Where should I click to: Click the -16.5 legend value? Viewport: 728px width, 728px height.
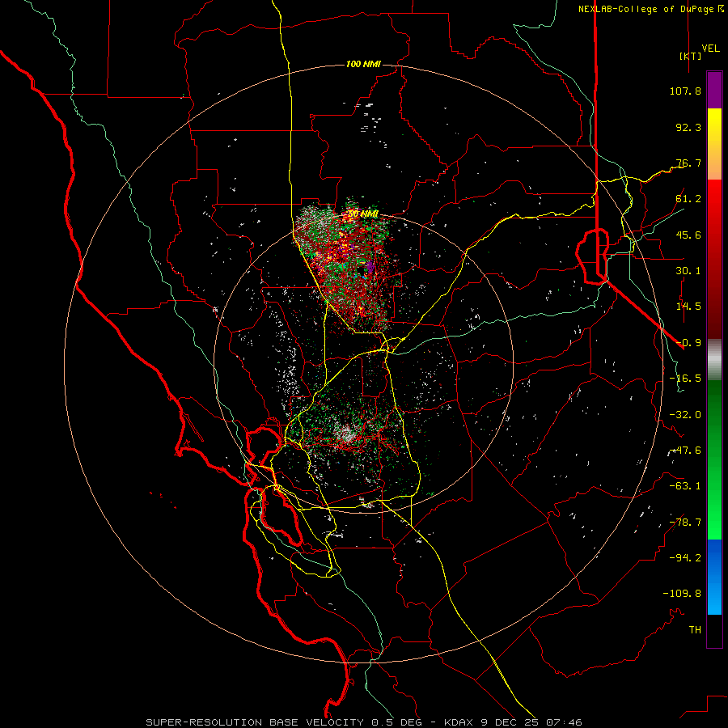(685, 379)
